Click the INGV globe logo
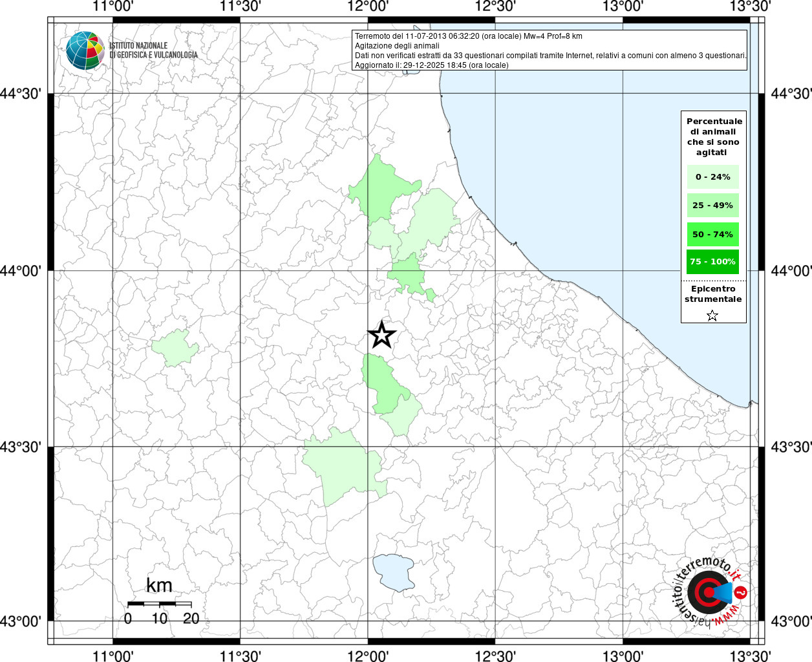Image resolution: width=812 pixels, height=662 pixels. pos(85,50)
